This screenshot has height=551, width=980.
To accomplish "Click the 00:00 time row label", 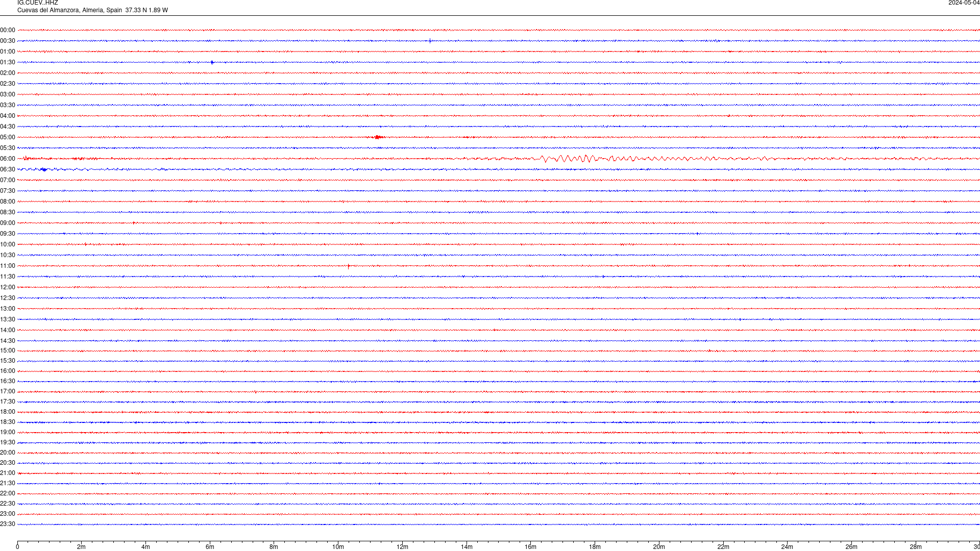I will (x=8, y=30).
